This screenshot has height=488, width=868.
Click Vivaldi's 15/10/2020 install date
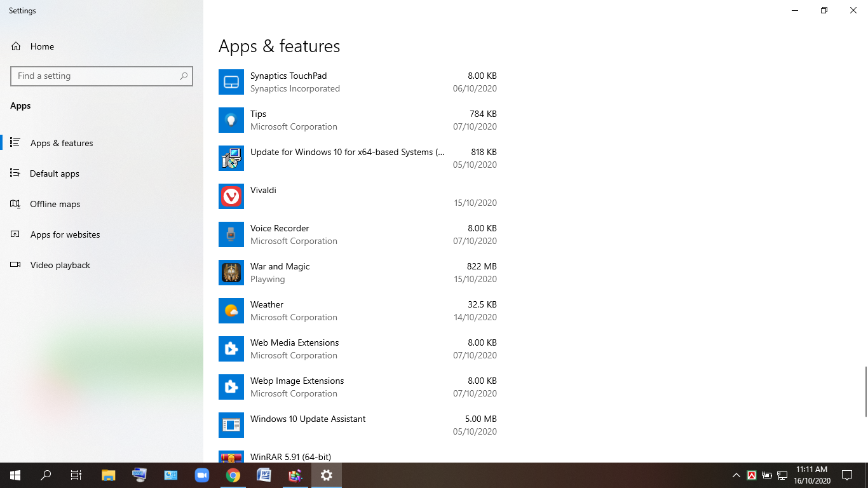point(475,203)
